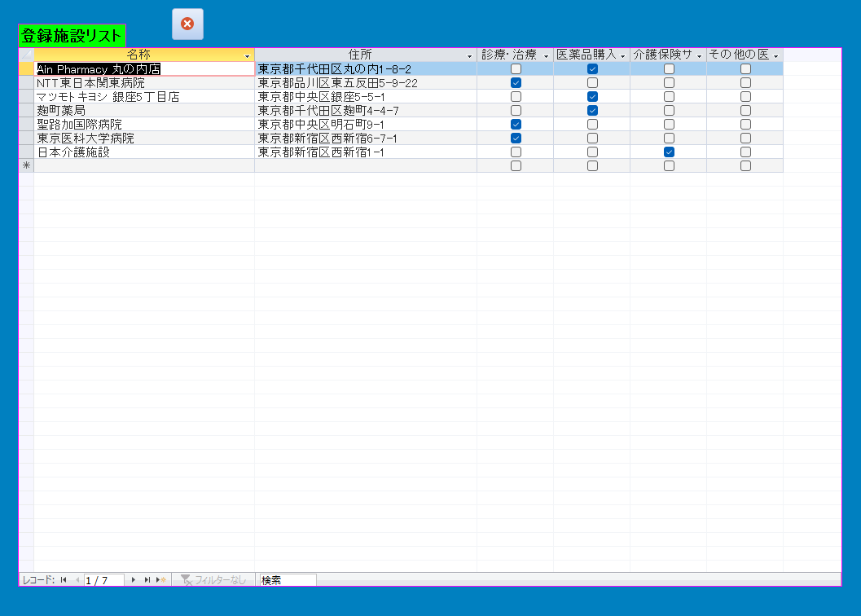Image resolution: width=861 pixels, height=616 pixels.
Task: Uncheck 診療・治療 for 聖路加国際病院
Action: 516,124
